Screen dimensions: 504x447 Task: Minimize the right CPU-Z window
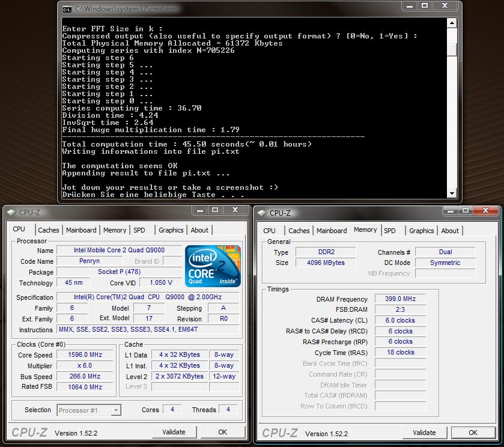click(x=451, y=211)
